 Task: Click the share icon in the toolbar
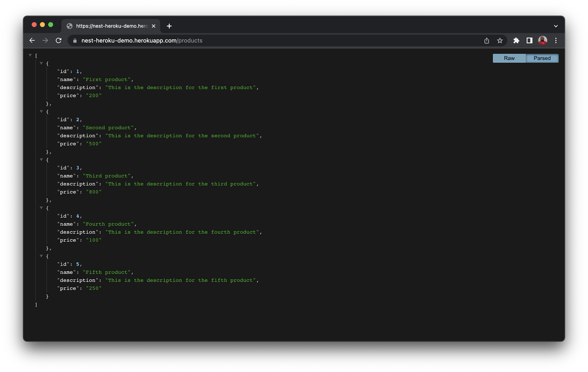click(x=487, y=40)
